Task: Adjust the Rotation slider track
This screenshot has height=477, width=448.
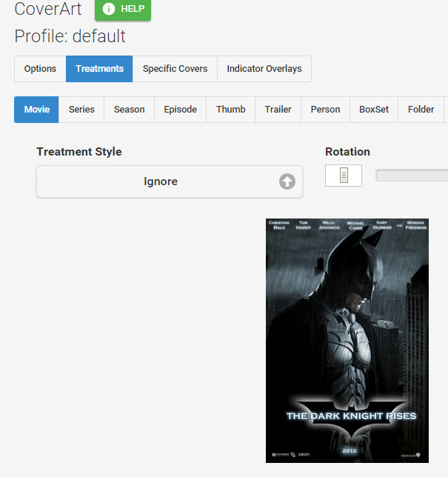Action: (412, 176)
